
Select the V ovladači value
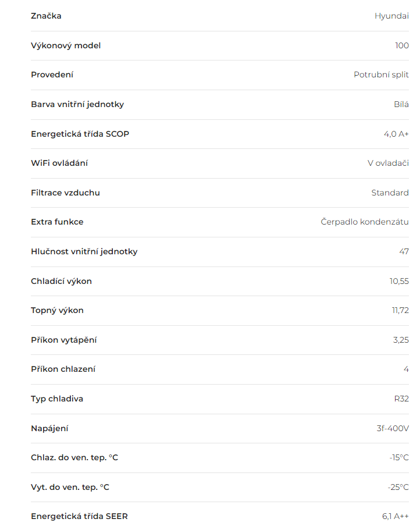coord(388,163)
